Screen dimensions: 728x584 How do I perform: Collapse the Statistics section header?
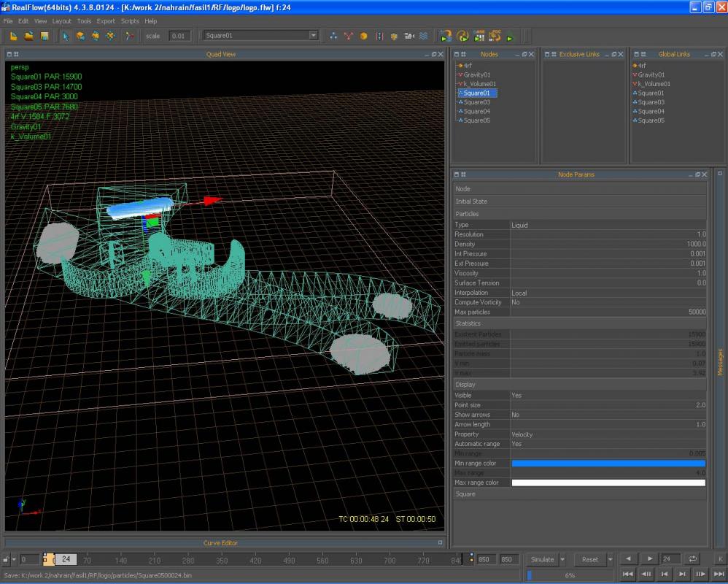(x=468, y=323)
